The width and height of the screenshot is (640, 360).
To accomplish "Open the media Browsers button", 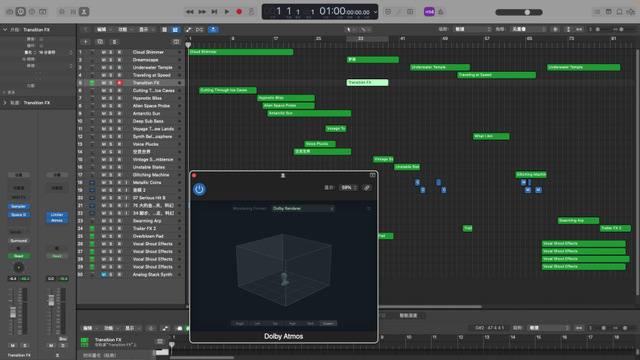I will pyautogui.click(x=631, y=12).
